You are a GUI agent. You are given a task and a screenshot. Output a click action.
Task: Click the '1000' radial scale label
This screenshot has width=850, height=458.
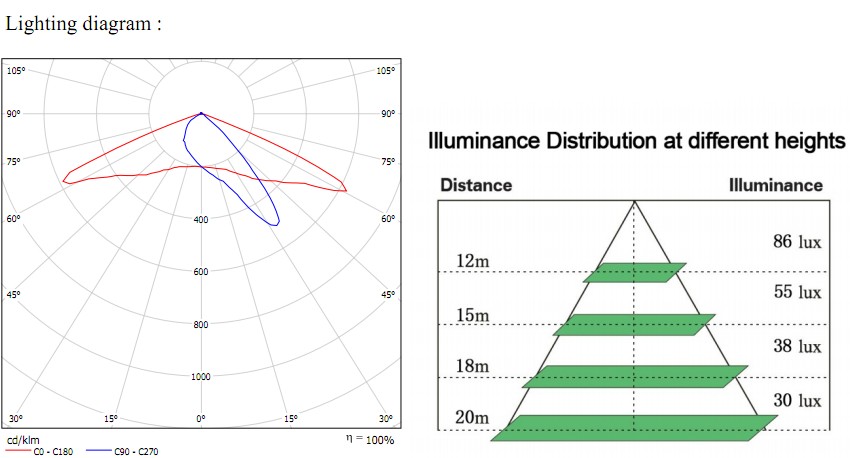(x=200, y=376)
